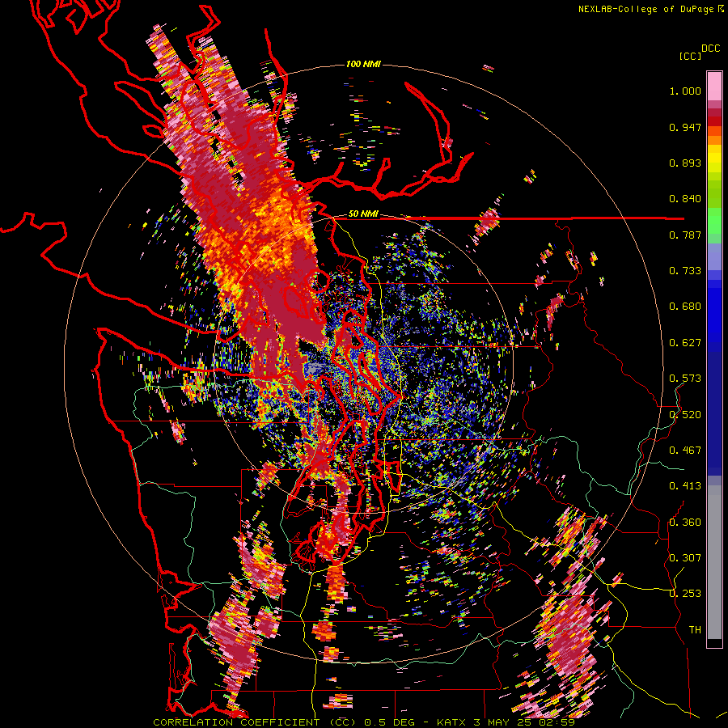Click the 02:59 timestamp in caption
728x728 pixels.
(x=557, y=722)
